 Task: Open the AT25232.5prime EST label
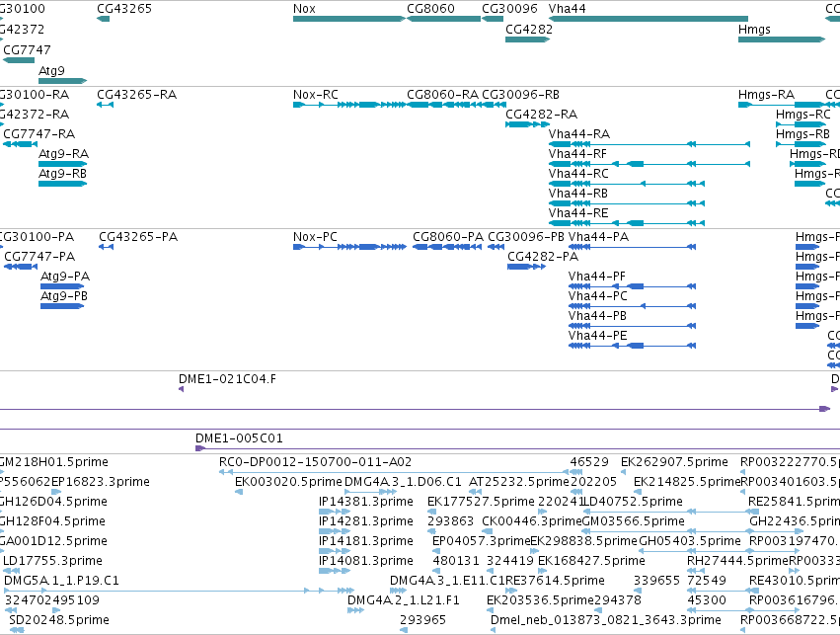pos(519,482)
